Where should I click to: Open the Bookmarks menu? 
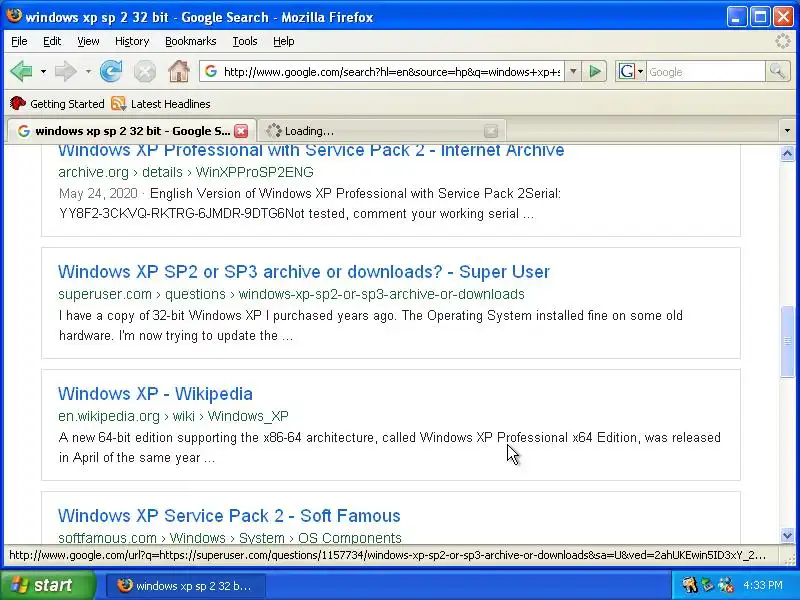(191, 41)
